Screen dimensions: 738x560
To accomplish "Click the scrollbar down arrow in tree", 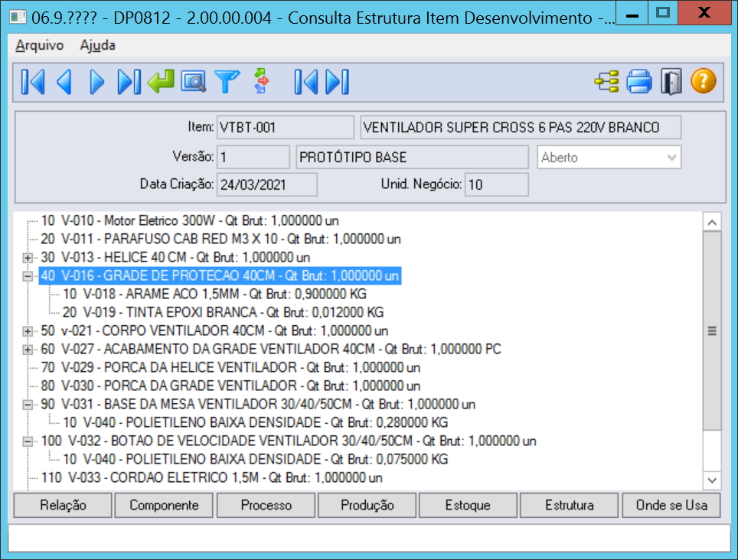I will 711,480.
